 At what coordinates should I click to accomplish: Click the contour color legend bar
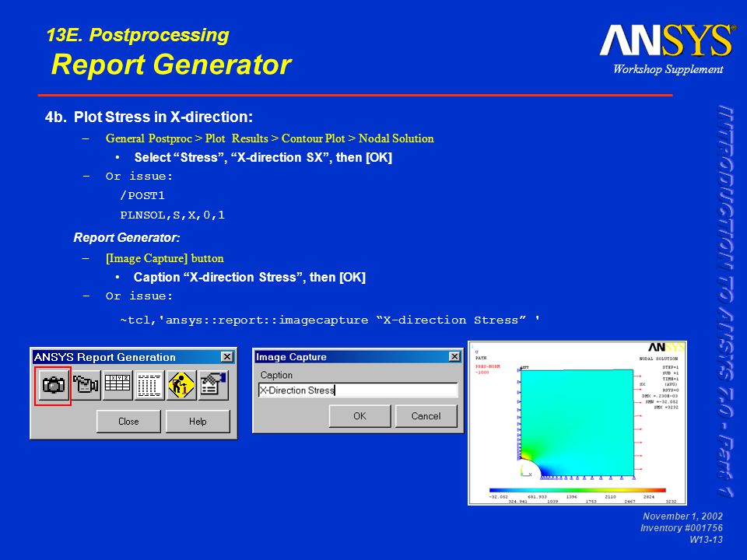577,490
